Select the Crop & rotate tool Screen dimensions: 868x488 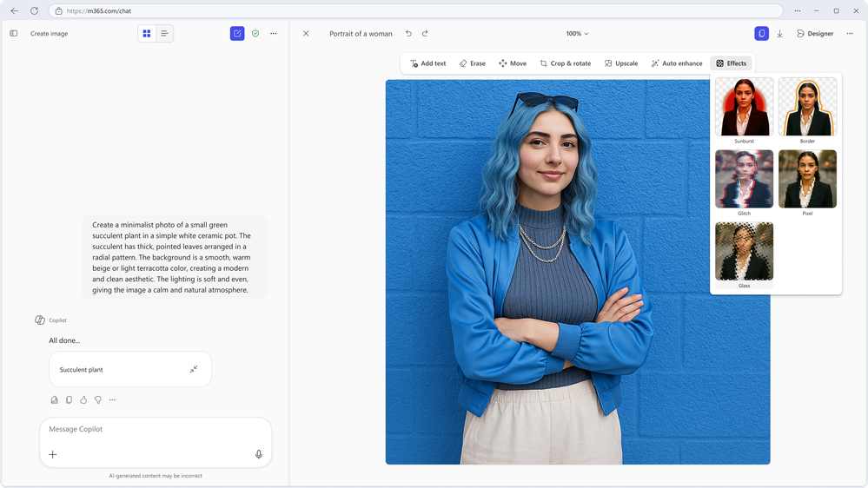565,63
